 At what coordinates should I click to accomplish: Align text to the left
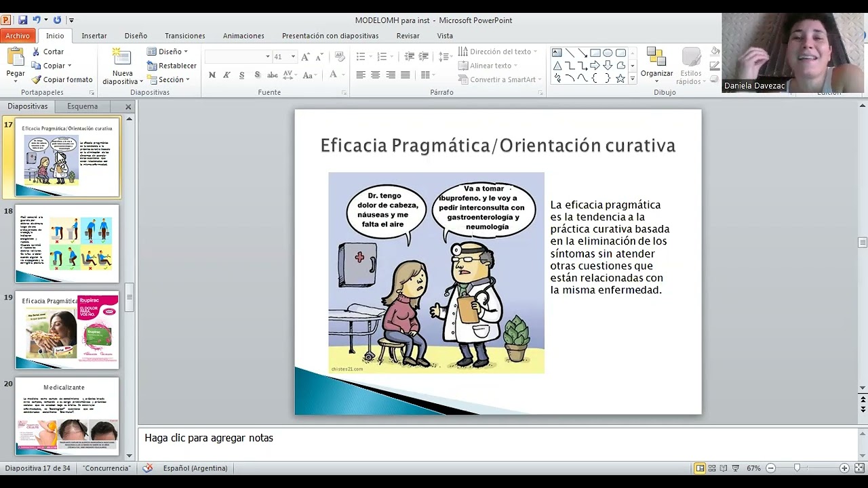click(x=361, y=75)
